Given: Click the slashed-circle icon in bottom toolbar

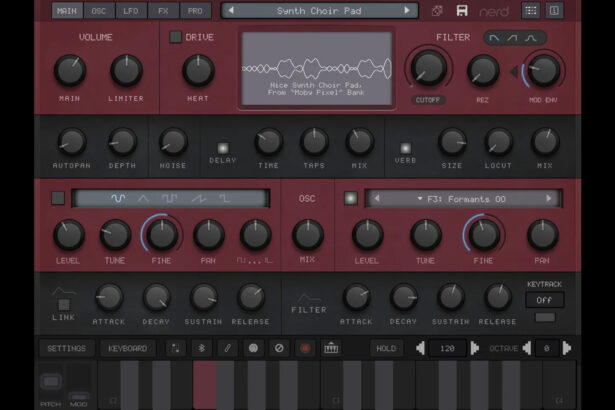Looking at the screenshot, I should coord(279,348).
